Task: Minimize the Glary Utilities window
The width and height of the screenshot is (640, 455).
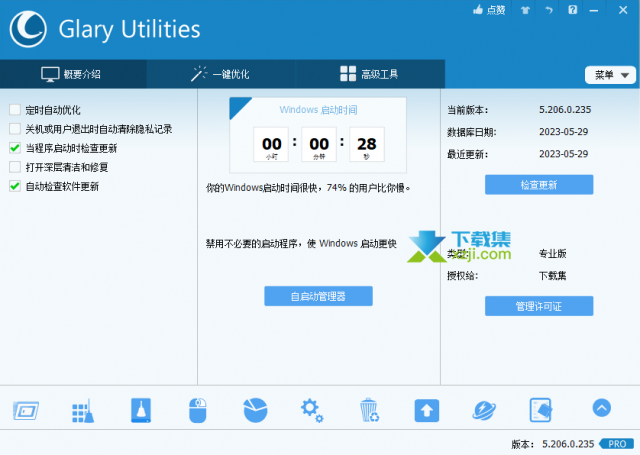Action: click(x=594, y=10)
